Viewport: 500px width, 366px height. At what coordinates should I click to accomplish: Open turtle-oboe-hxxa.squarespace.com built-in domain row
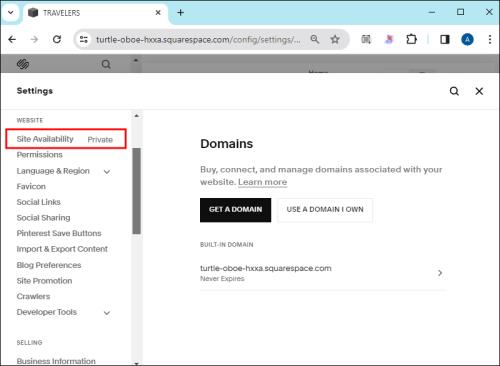(323, 273)
